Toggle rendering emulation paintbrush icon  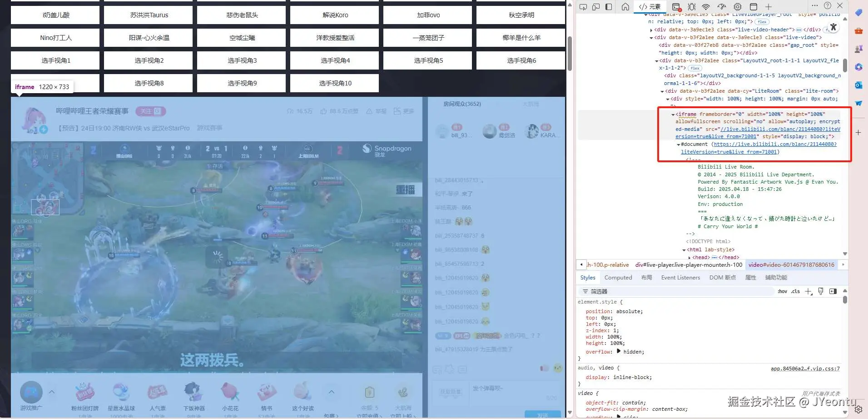(x=821, y=291)
